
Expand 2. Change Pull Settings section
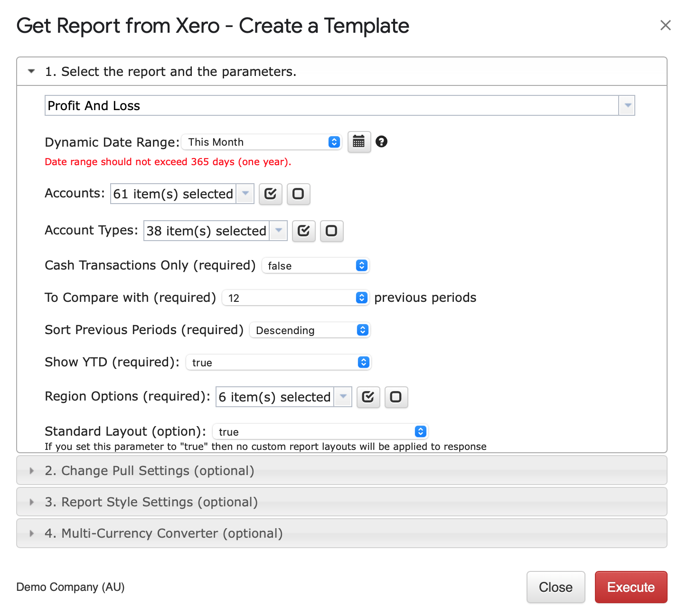click(x=342, y=470)
